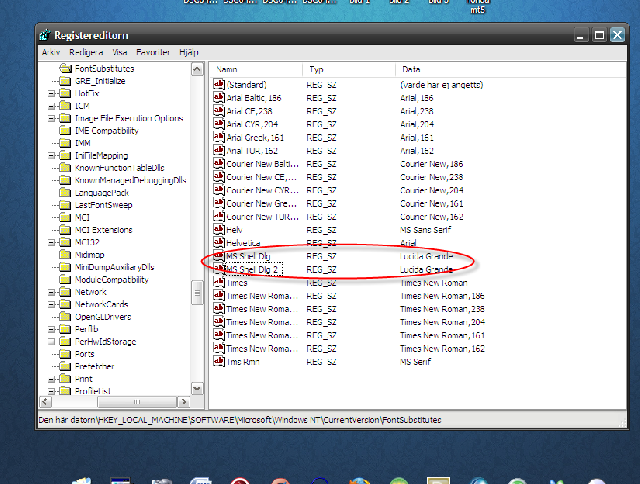This screenshot has height=484, width=640.
Task: Click the IME Compatibility folder icon
Action: click(65, 131)
